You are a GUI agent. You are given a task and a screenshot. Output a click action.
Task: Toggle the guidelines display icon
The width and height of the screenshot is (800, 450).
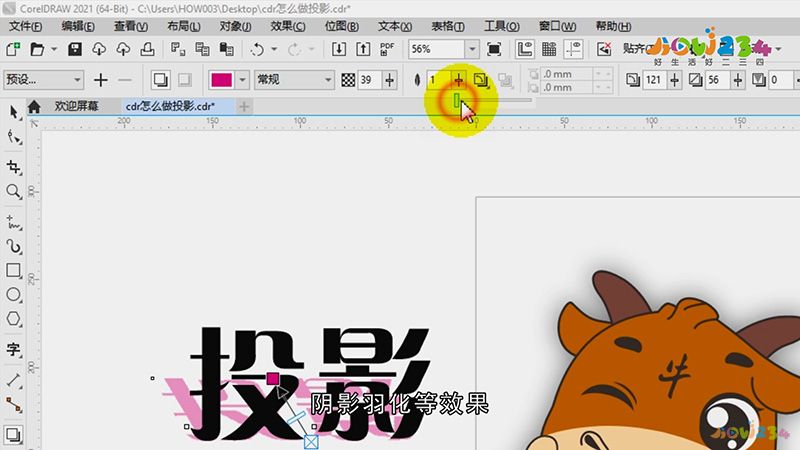(x=573, y=49)
